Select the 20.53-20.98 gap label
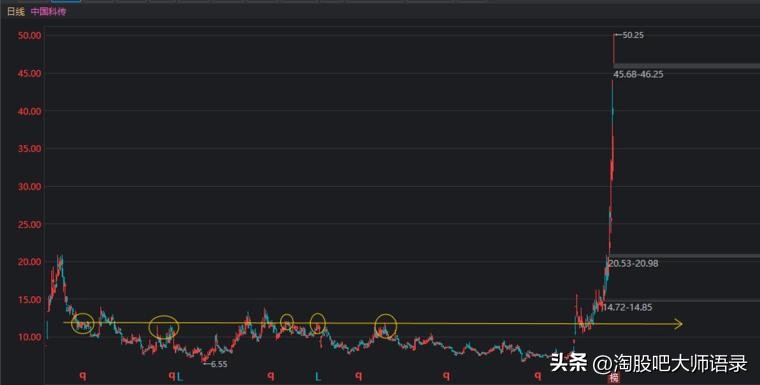The height and width of the screenshot is (385, 760). [x=633, y=263]
